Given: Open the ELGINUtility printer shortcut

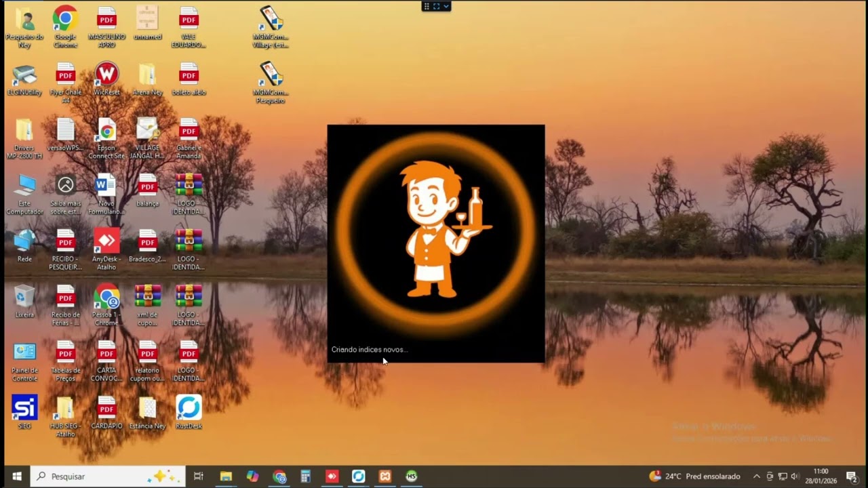Looking at the screenshot, I should click(x=24, y=79).
